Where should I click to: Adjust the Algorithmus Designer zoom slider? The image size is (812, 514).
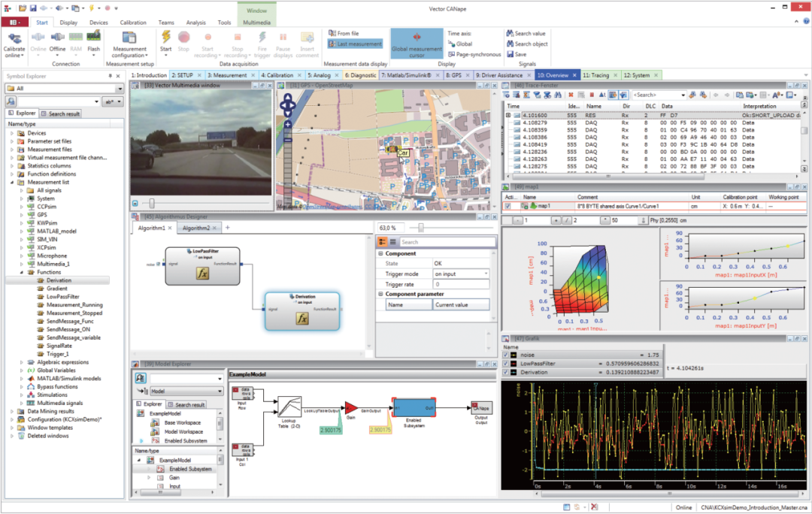pyautogui.click(x=421, y=227)
